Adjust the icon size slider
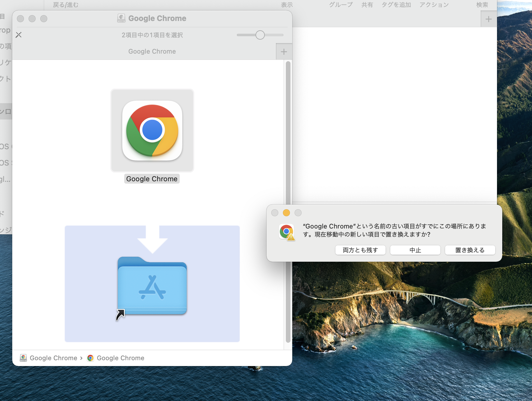Image resolution: width=532 pixels, height=401 pixels. [x=260, y=35]
